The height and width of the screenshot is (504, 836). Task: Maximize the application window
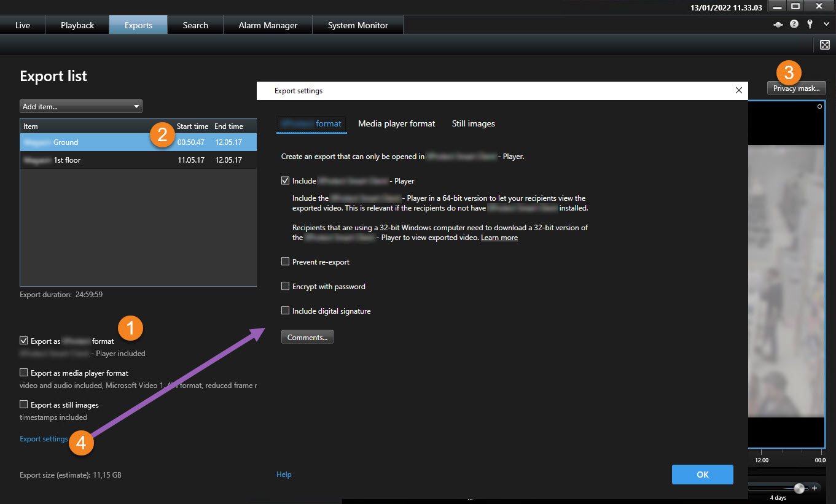tap(795, 6)
